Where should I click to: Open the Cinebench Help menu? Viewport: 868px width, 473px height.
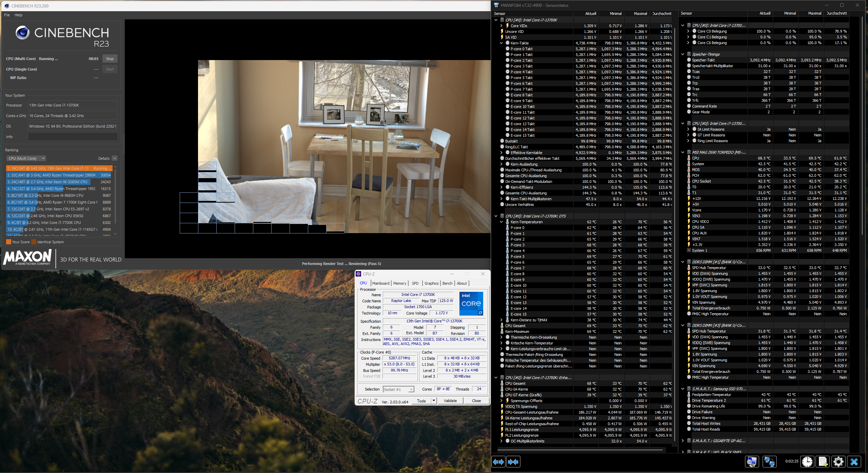click(x=18, y=15)
